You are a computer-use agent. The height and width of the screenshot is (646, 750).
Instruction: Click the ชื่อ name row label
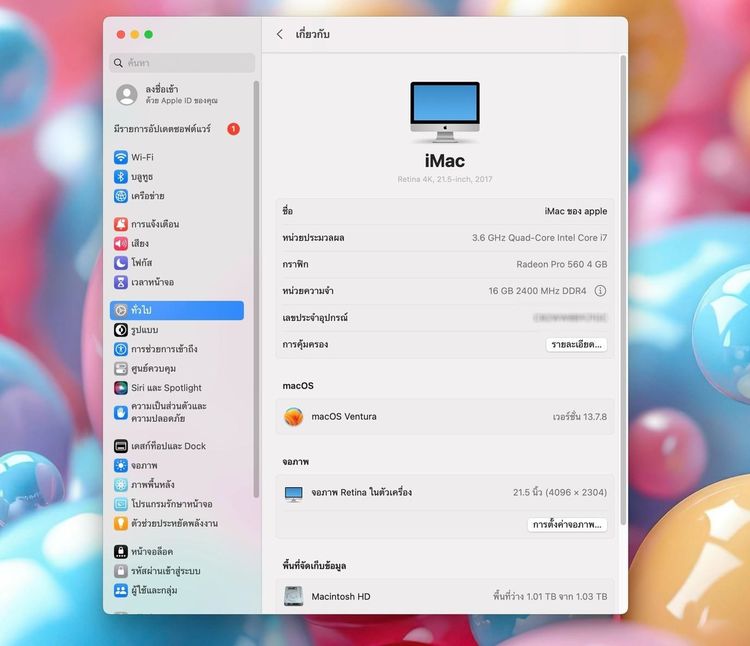[287, 211]
